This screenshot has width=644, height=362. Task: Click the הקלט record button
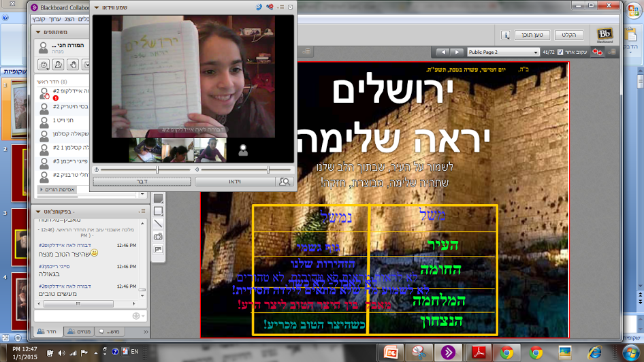tap(569, 35)
